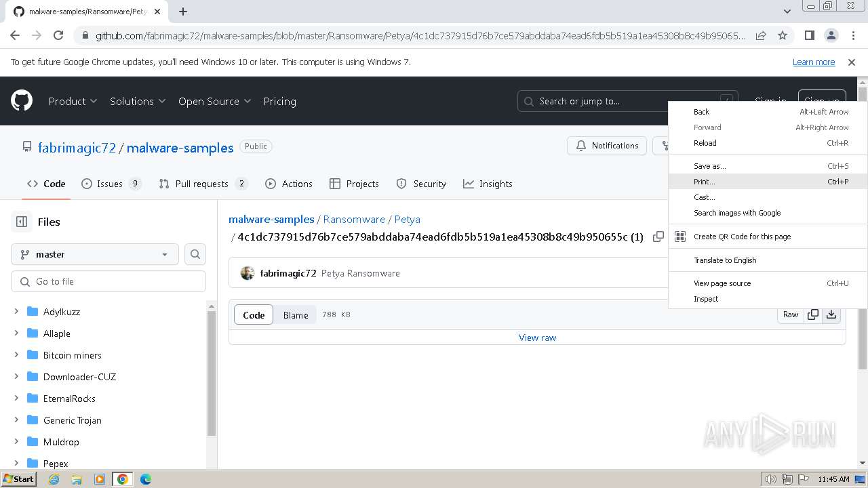Open Windows Explorer folder in taskbar
Image resolution: width=868 pixels, height=488 pixels.
[77, 479]
